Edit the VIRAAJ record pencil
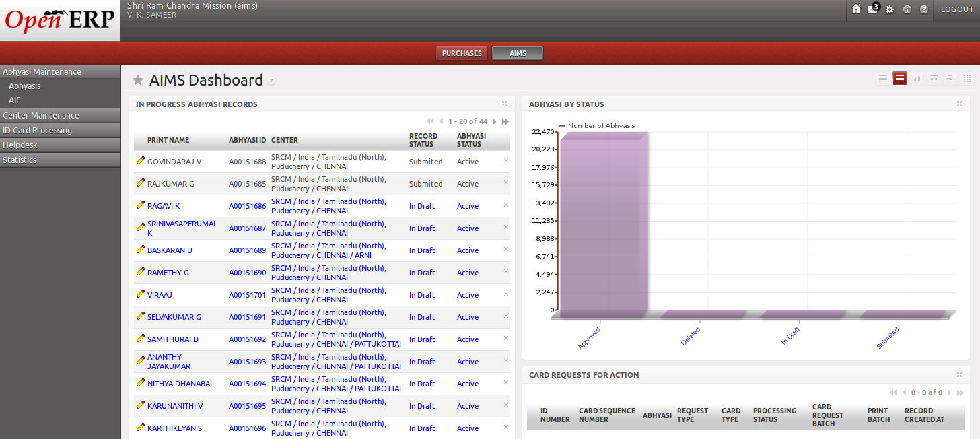The width and height of the screenshot is (980, 439). 141,294
